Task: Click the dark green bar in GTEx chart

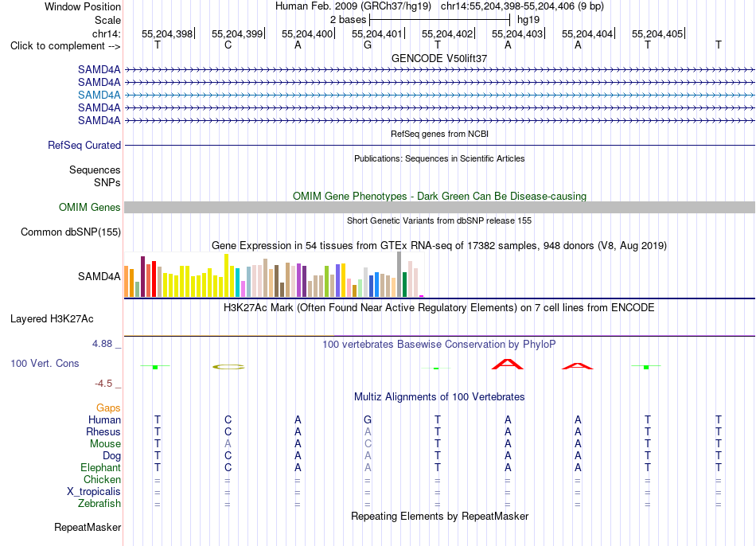Action: coord(404,285)
